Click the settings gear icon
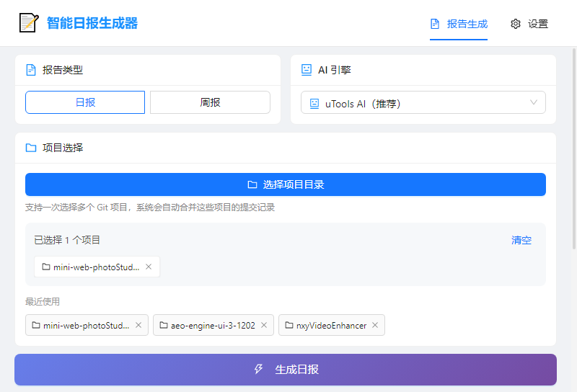 tap(516, 24)
